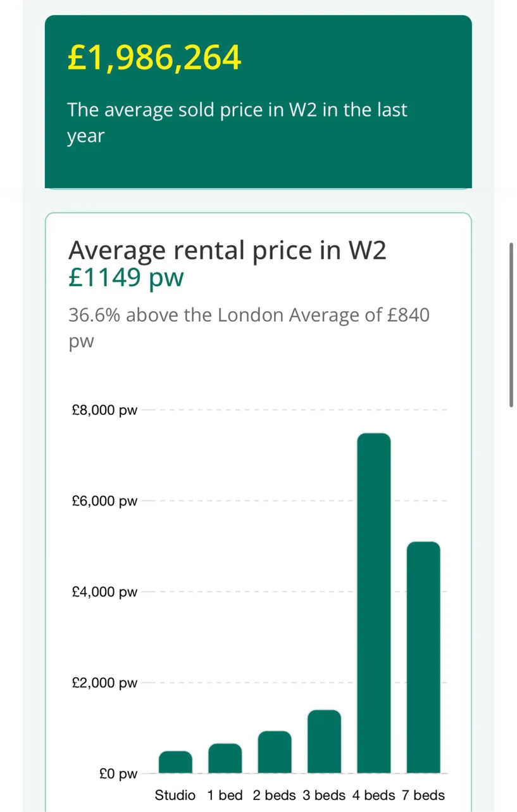Tap the 7 beds bar
The height and width of the screenshot is (812, 517).
click(x=423, y=657)
